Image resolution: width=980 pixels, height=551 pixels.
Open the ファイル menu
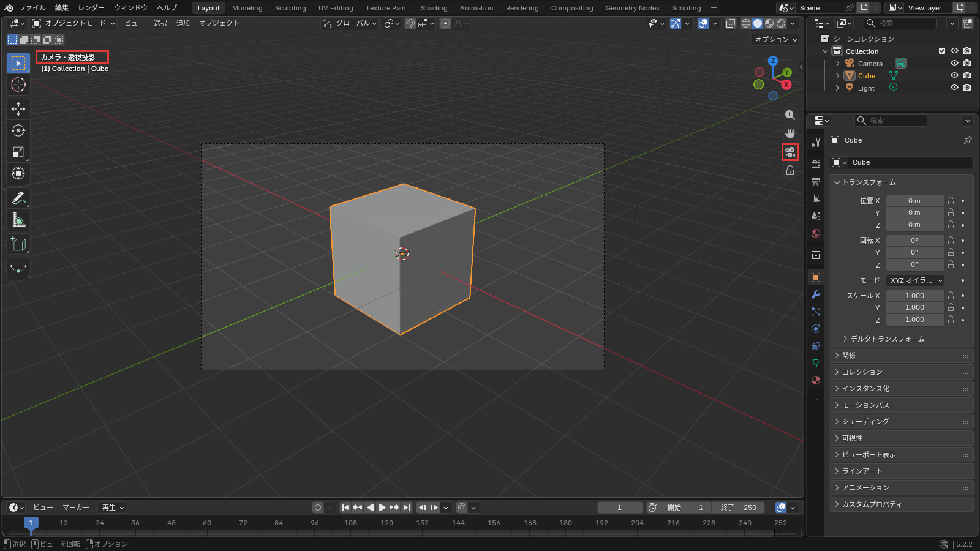(x=32, y=8)
